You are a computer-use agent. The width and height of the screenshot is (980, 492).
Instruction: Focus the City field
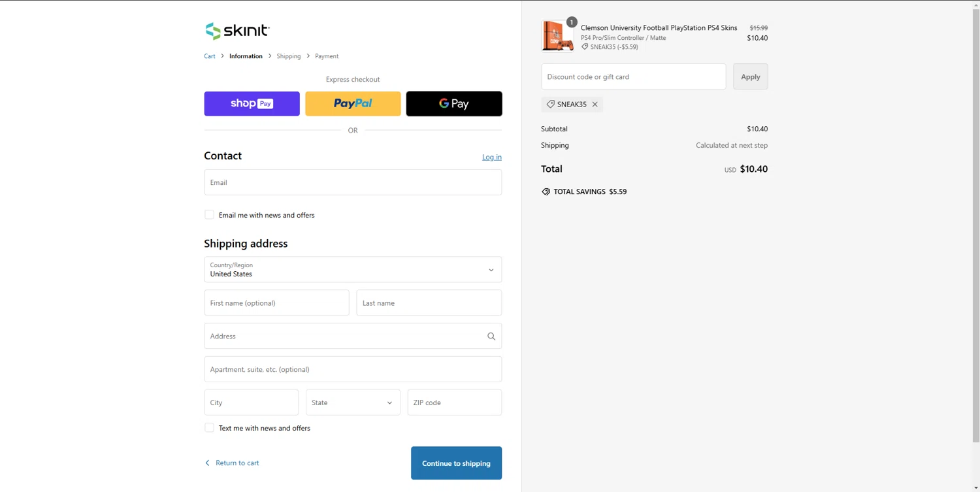tap(251, 402)
